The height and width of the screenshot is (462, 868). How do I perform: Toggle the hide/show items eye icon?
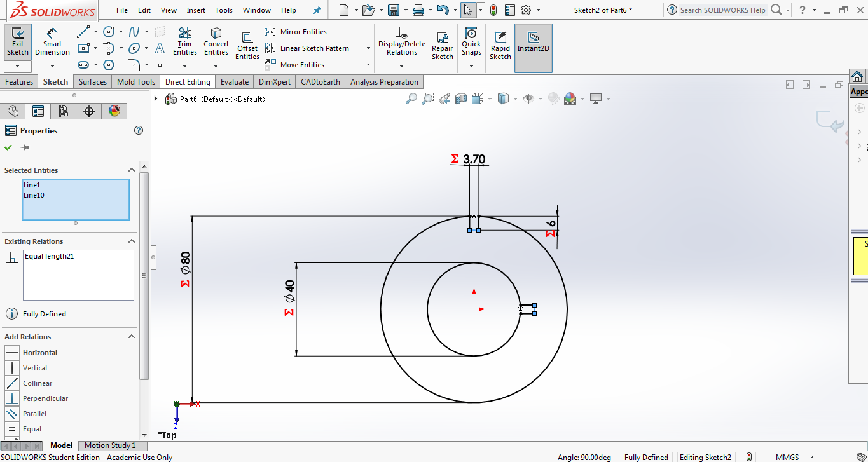pos(528,99)
